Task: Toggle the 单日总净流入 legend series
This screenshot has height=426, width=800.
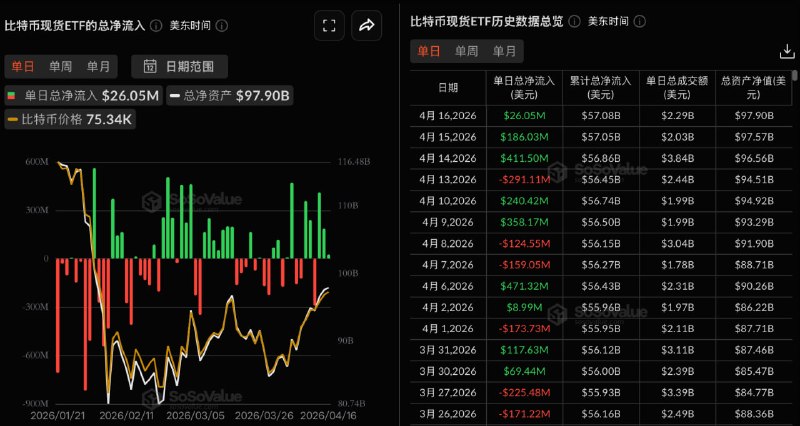Action: [x=84, y=95]
